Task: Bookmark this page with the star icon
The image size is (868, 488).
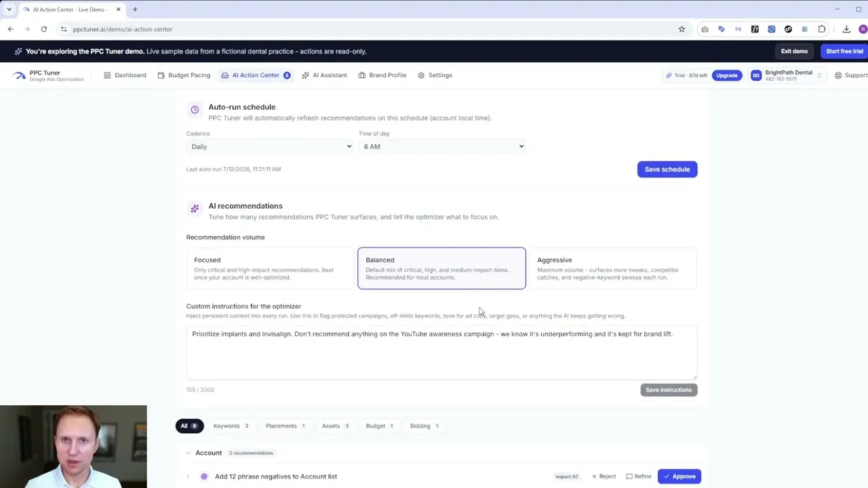Action: [x=682, y=29]
